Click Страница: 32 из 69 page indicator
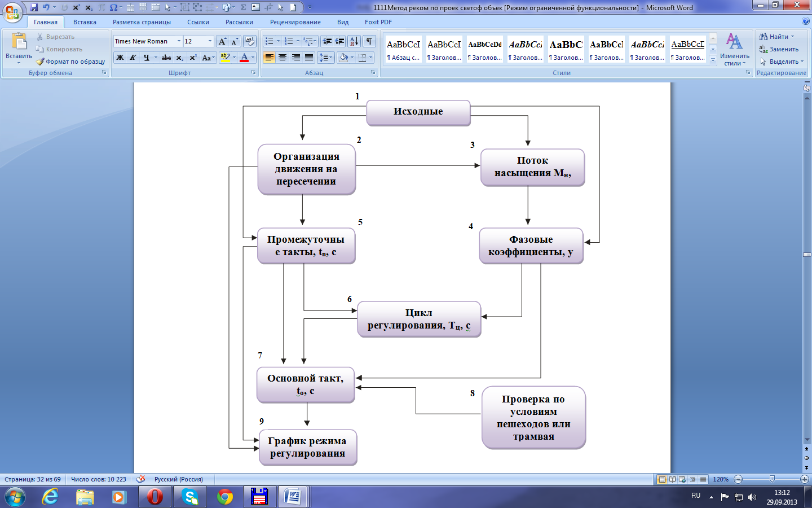The width and height of the screenshot is (812, 508). (x=33, y=479)
